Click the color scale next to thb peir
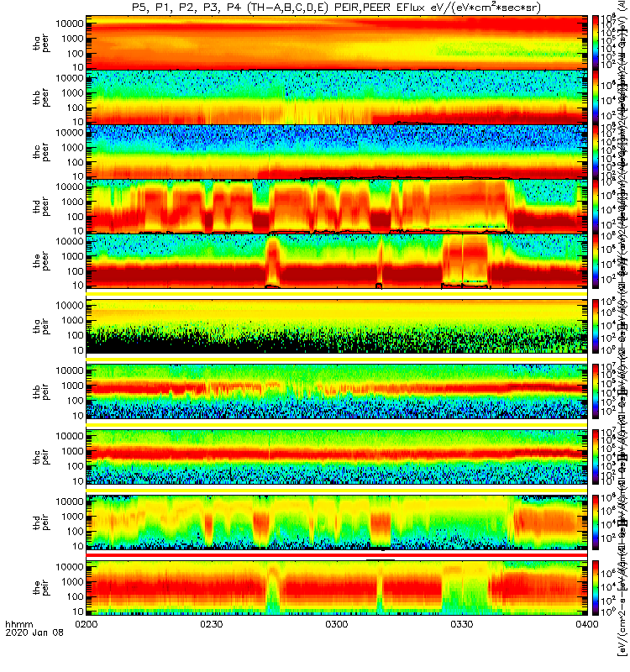This screenshot has width=630, height=672. 596,391
